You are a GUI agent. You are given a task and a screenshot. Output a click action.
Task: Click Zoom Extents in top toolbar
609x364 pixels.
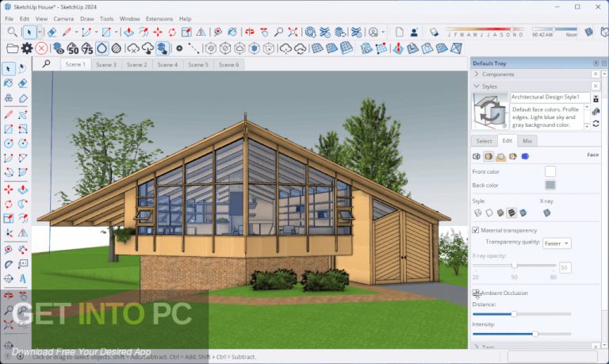click(293, 33)
